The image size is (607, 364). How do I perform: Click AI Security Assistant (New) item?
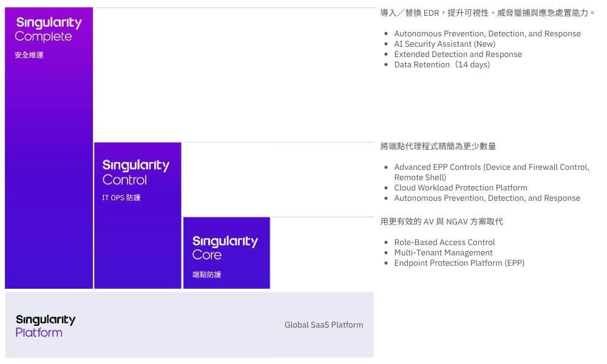[x=444, y=44]
